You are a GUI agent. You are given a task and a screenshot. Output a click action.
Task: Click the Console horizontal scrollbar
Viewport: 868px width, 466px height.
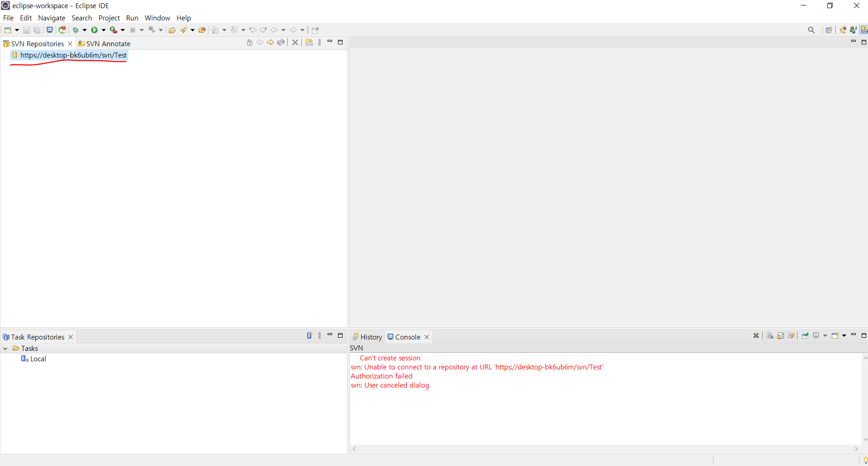click(605, 449)
